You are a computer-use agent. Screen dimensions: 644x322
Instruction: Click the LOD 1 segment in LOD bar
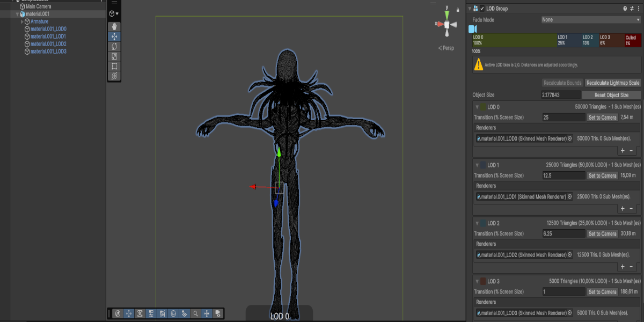[569, 40]
